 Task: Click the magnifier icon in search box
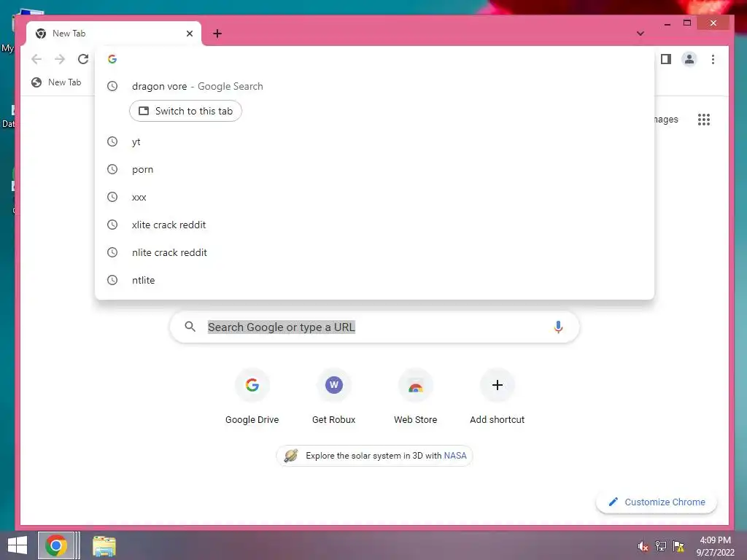pyautogui.click(x=190, y=327)
